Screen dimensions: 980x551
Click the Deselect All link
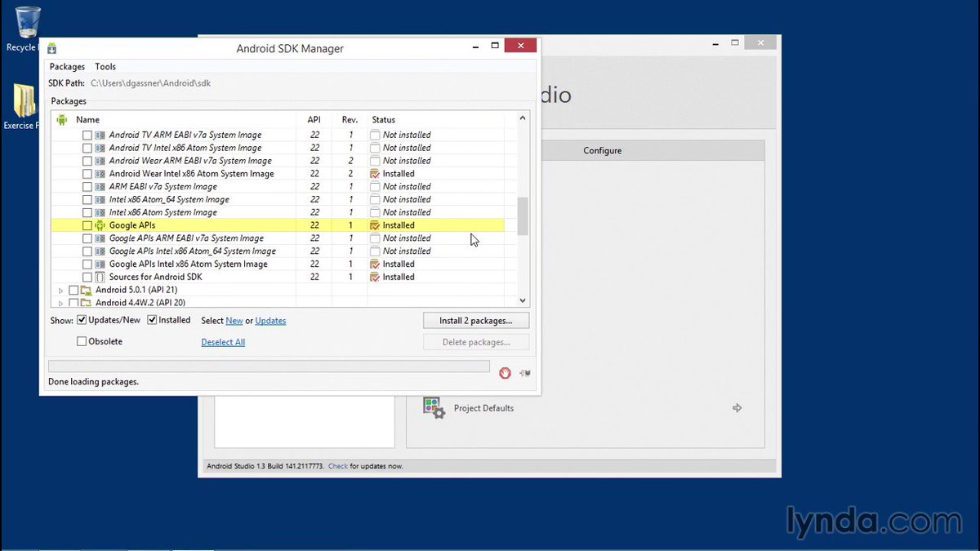coord(223,342)
